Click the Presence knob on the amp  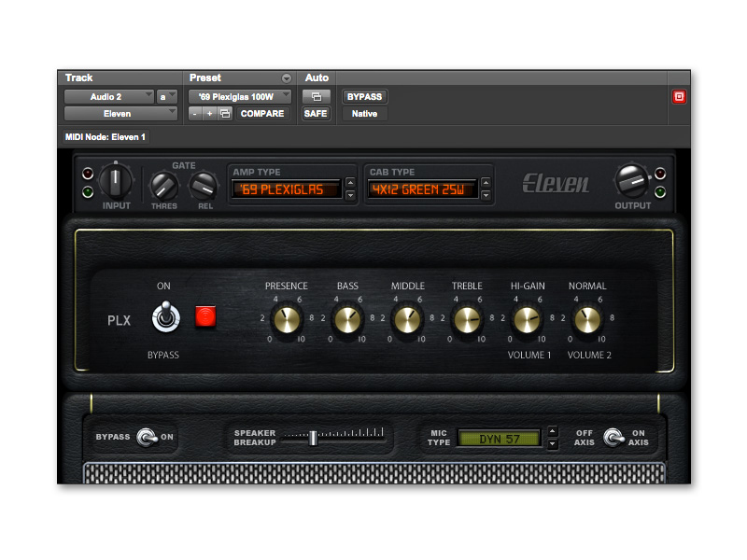tap(287, 320)
